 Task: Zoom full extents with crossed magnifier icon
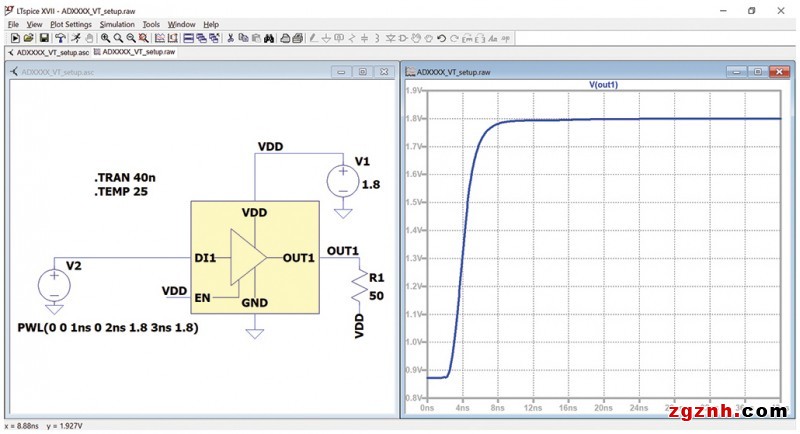pos(144,38)
